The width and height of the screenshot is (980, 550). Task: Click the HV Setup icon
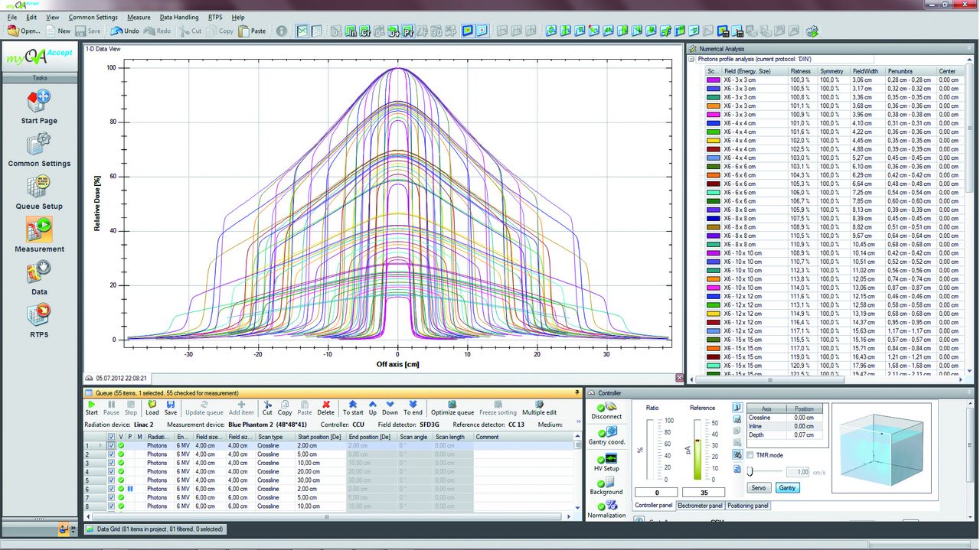[607, 460]
